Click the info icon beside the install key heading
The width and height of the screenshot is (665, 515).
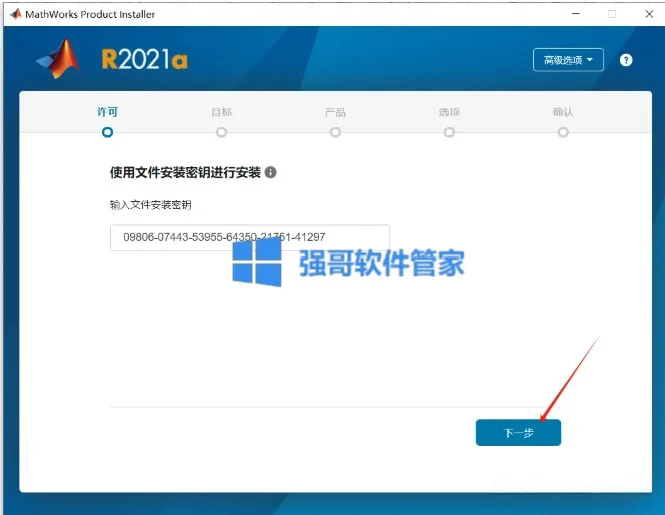coord(271,172)
